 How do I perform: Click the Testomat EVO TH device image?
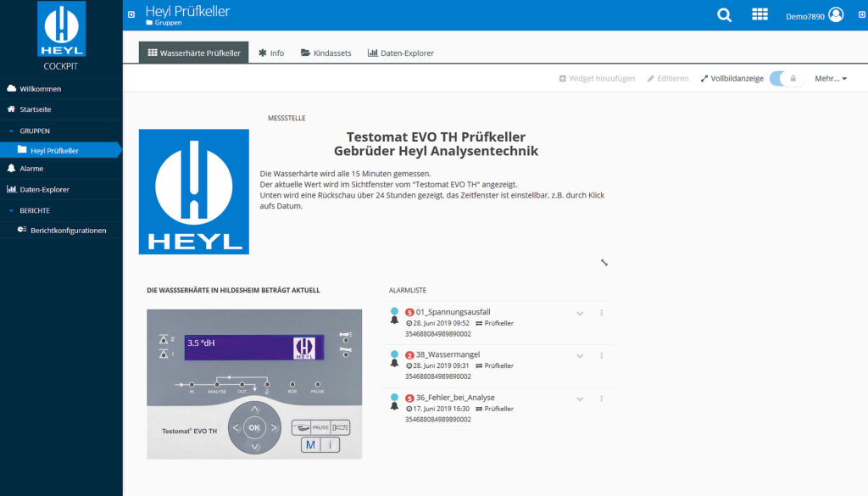254,384
